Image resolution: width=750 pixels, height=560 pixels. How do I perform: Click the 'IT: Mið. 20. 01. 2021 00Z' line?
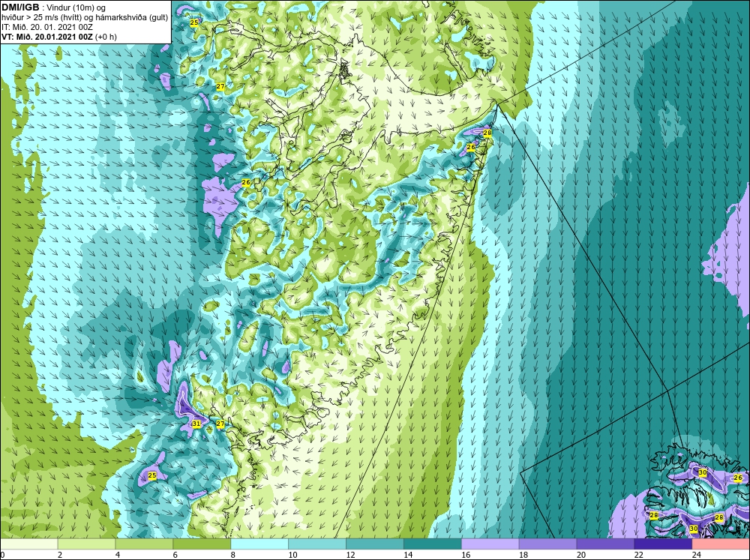46,27
